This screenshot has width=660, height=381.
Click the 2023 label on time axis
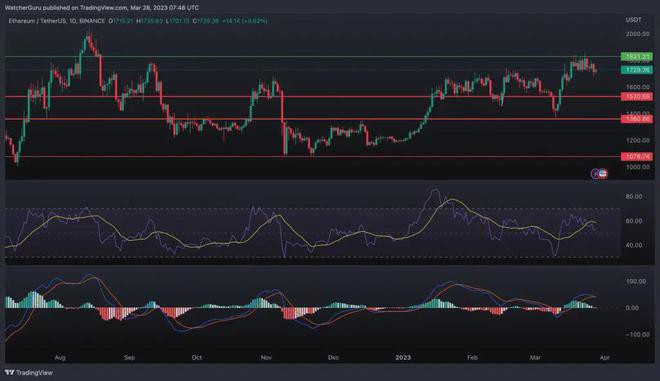(x=403, y=357)
